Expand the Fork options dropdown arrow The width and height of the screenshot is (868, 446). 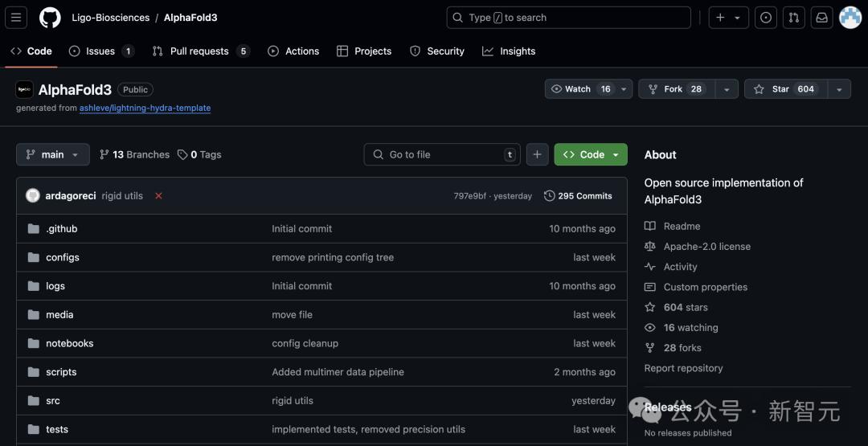[727, 89]
